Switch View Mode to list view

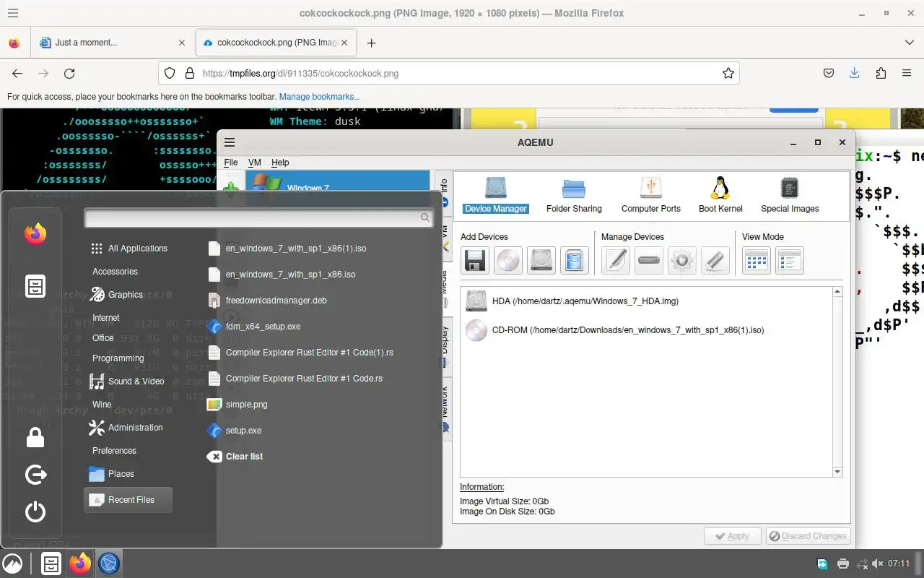790,261
